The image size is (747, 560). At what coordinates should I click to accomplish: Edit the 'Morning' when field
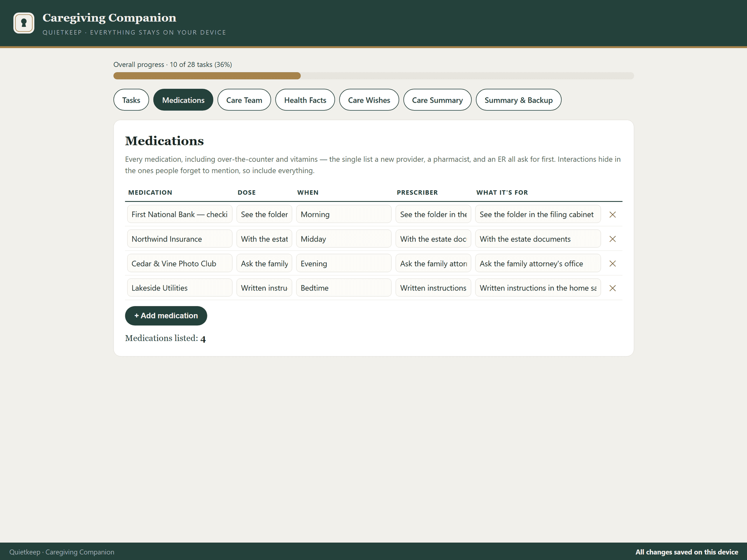tap(344, 214)
